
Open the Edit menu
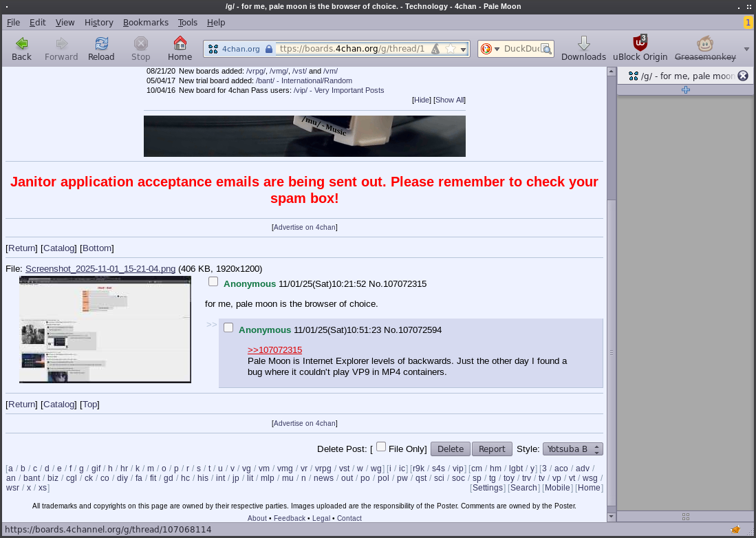(38, 22)
